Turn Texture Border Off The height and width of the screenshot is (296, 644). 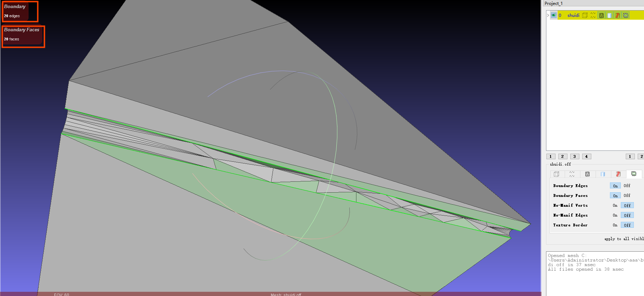click(627, 225)
